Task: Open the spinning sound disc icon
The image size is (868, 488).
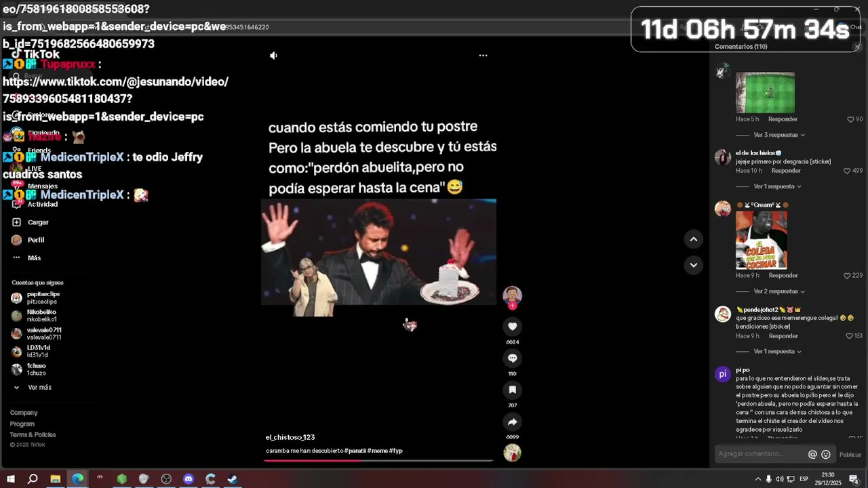Action: 512,453
